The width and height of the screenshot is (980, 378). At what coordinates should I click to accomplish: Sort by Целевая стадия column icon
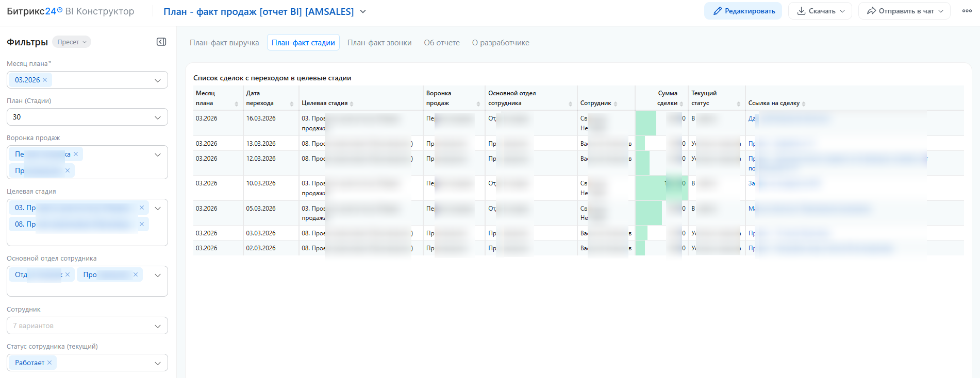[x=352, y=104]
